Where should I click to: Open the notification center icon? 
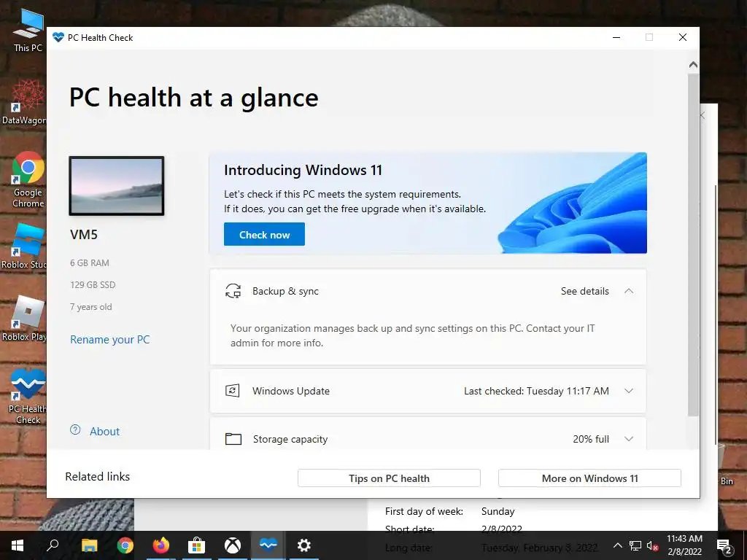coord(724,545)
